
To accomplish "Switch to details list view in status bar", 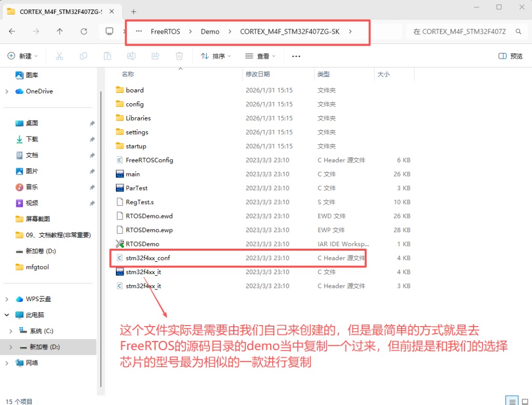I will (x=512, y=401).
